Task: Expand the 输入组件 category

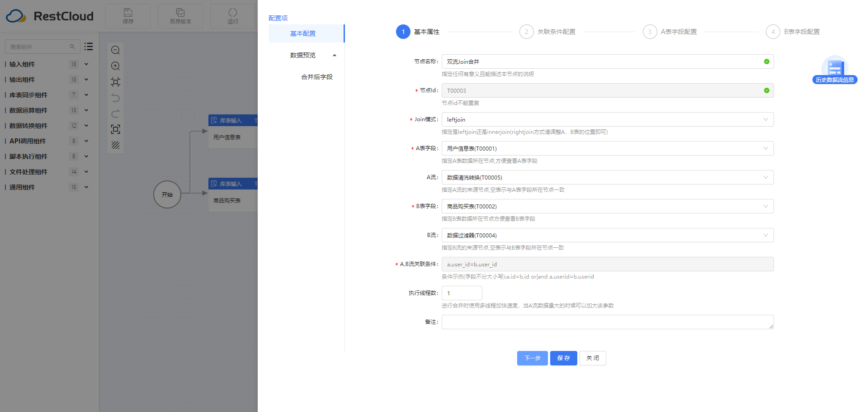Action: tap(86, 64)
